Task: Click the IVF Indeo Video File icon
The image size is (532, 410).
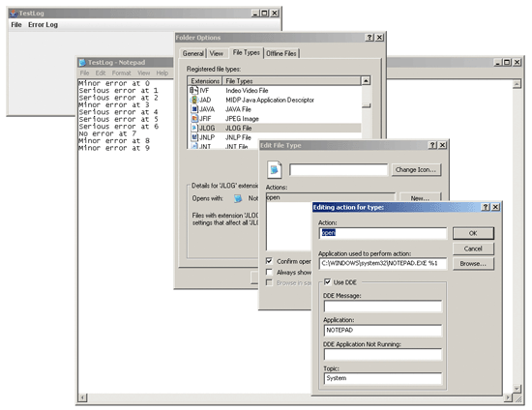Action: click(x=193, y=90)
